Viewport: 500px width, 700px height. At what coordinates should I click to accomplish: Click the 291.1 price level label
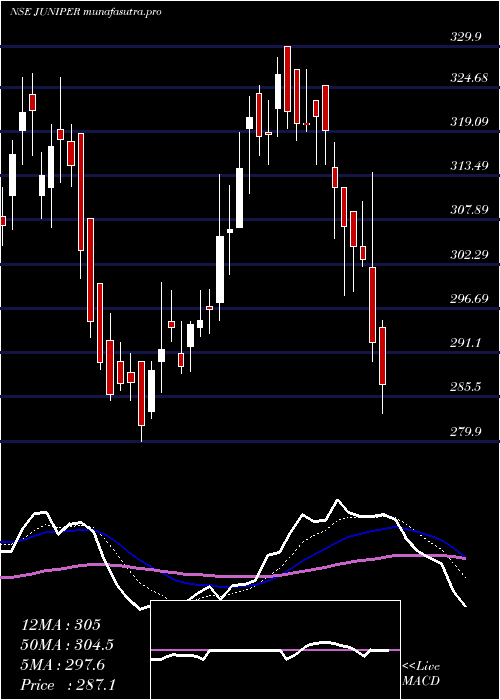point(467,343)
